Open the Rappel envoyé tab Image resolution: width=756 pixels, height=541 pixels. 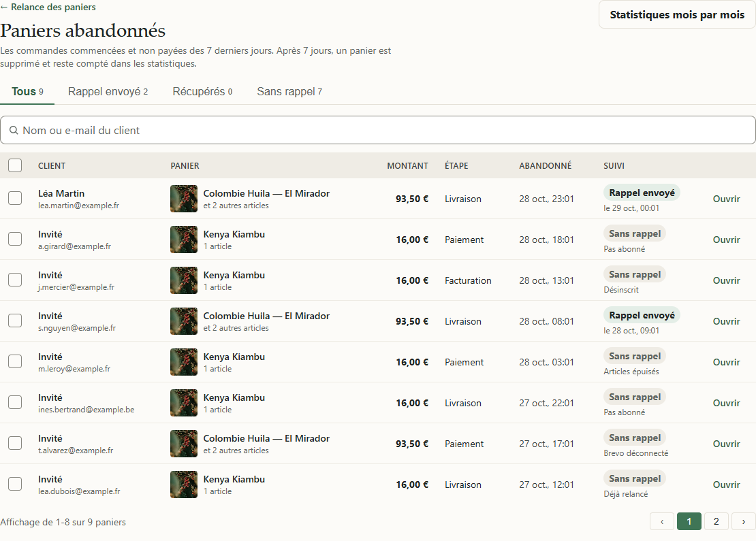pos(108,92)
